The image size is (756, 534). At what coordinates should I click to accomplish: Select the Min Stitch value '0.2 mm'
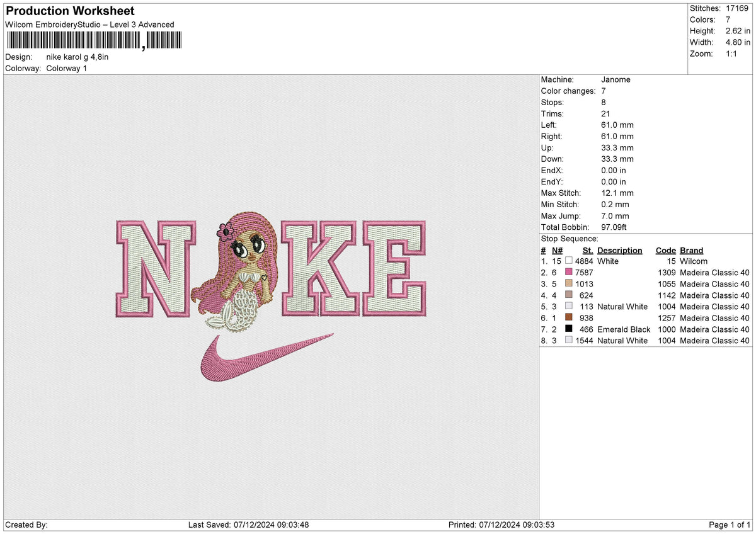616,204
